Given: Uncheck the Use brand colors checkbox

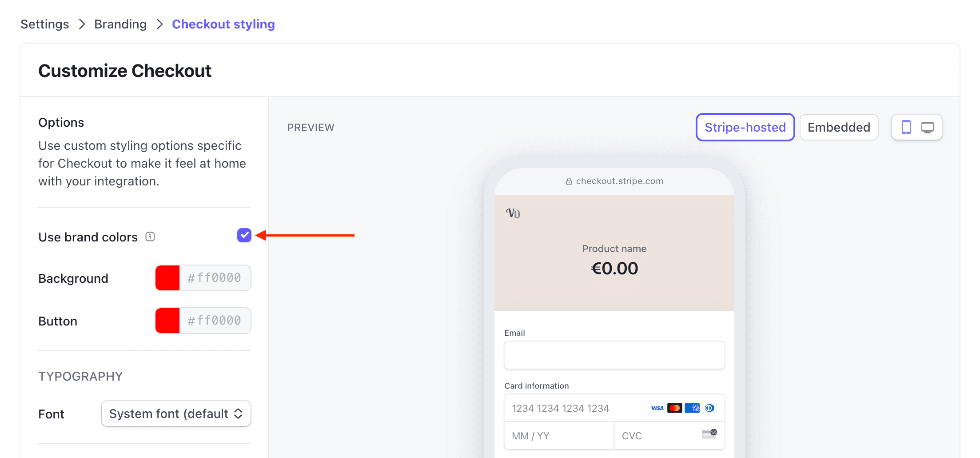Looking at the screenshot, I should click(244, 235).
